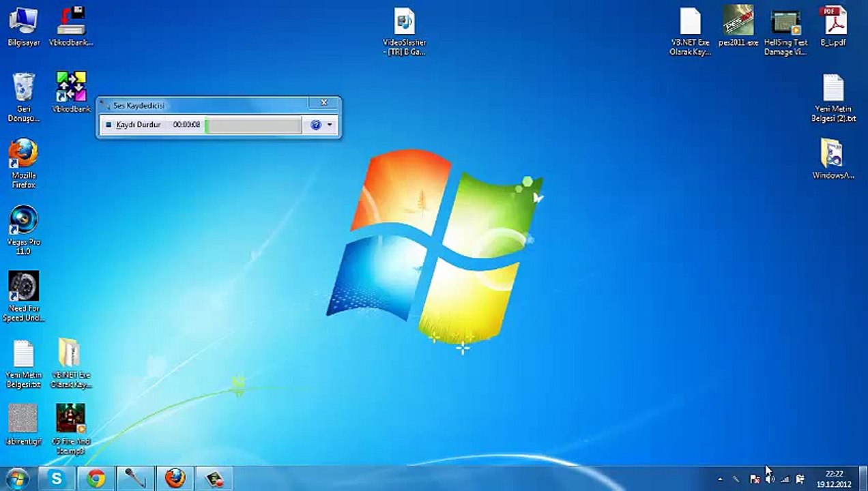Expand the dropdown arrow beside the help icon

(330, 125)
